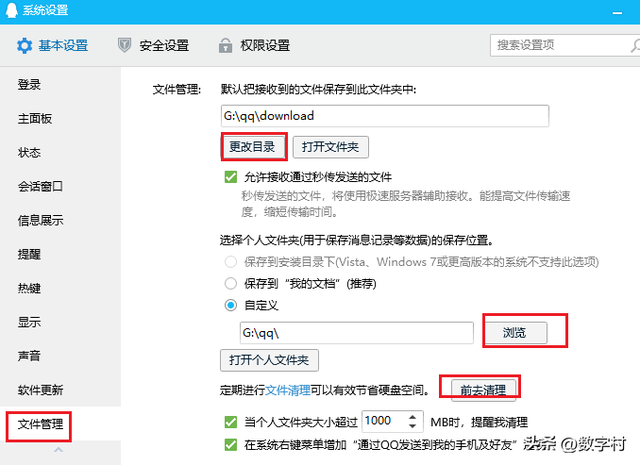Click the magnifier search icon

coord(635,45)
